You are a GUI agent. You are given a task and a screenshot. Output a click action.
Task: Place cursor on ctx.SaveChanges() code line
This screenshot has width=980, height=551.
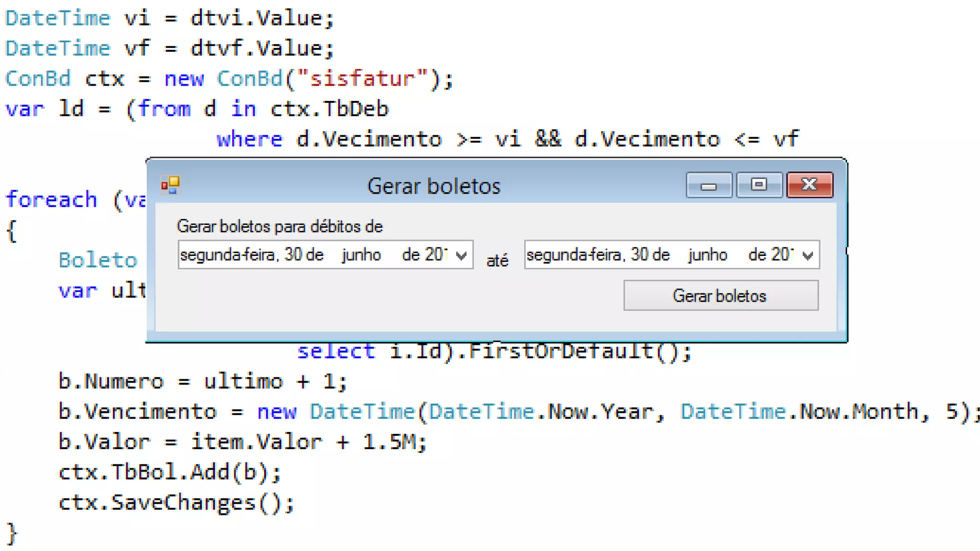(x=176, y=503)
